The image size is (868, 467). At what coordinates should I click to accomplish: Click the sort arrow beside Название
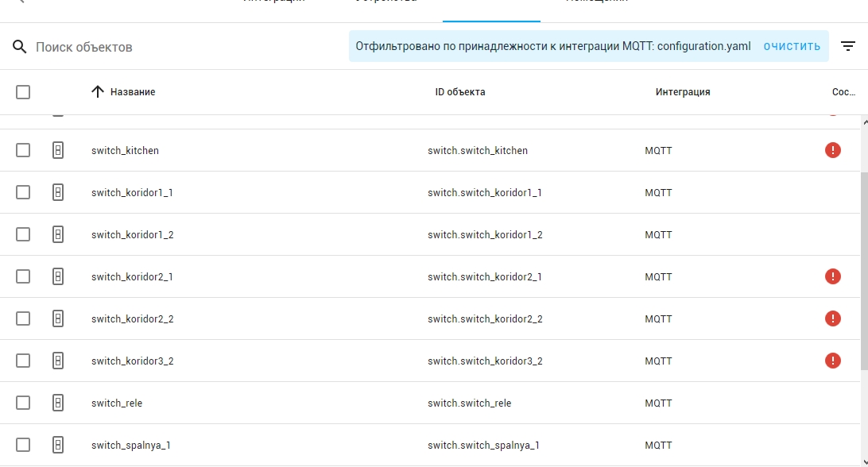pos(98,92)
